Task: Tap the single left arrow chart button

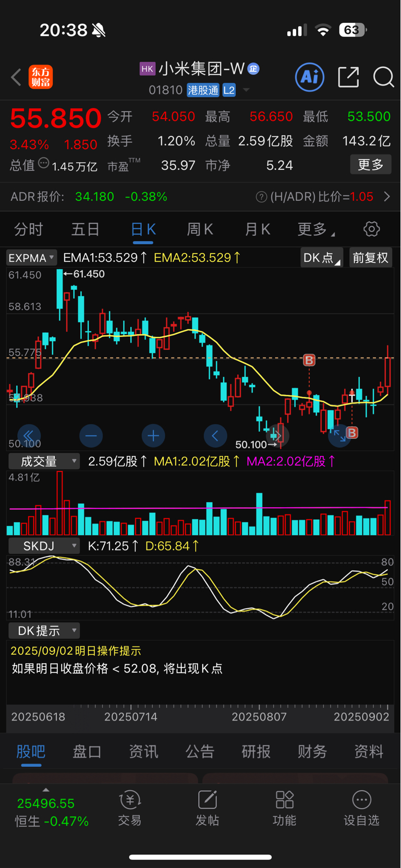Action: coord(215,436)
